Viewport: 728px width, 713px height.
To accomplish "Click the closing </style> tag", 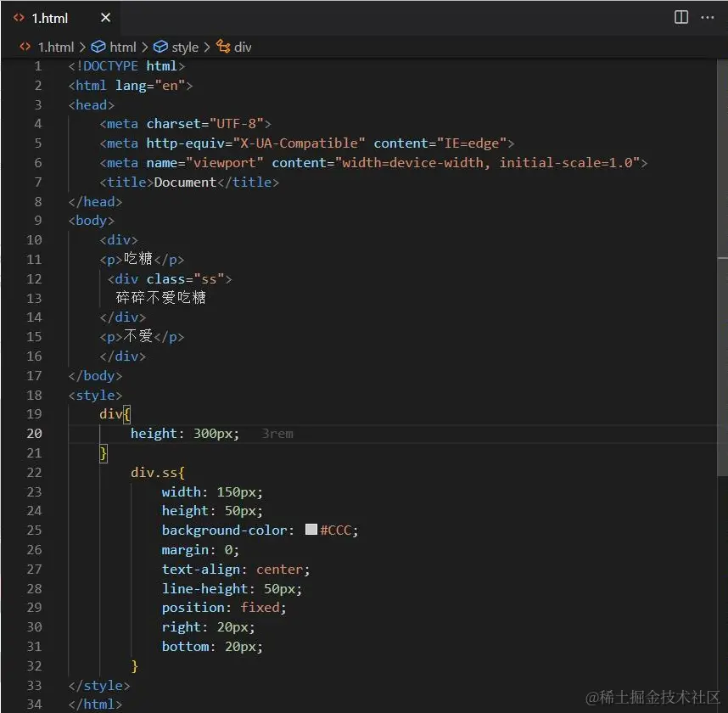I will tap(99, 685).
